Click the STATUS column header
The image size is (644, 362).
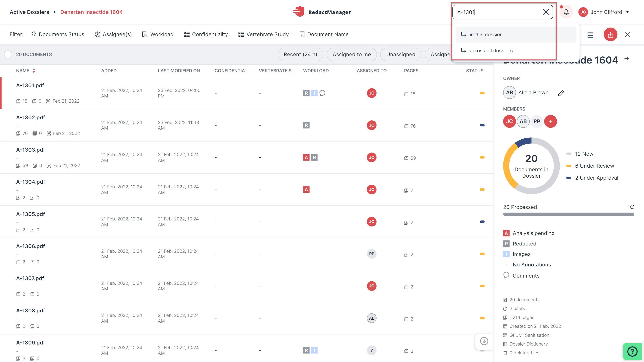click(474, 71)
